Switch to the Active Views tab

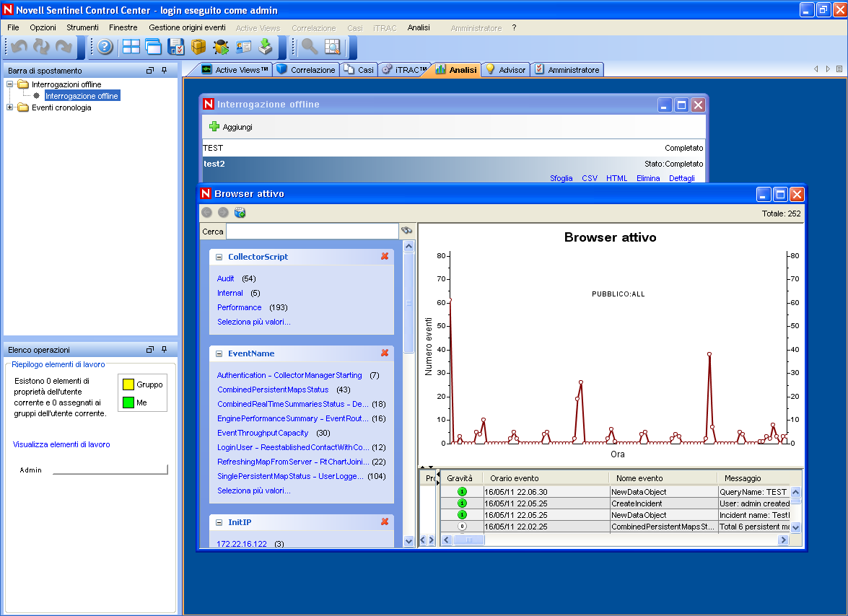point(235,70)
